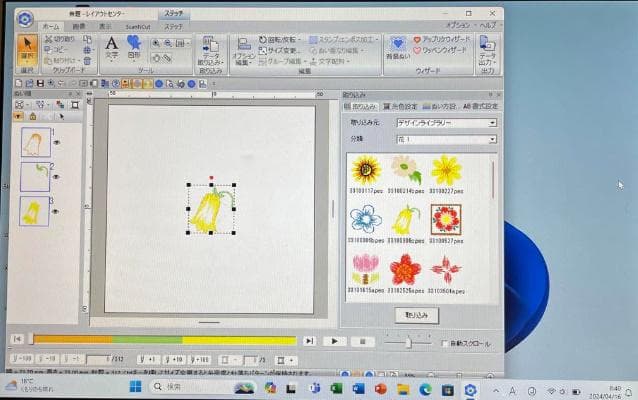
Task: Jump to simulator start (first stitch) button
Action: click(17, 339)
